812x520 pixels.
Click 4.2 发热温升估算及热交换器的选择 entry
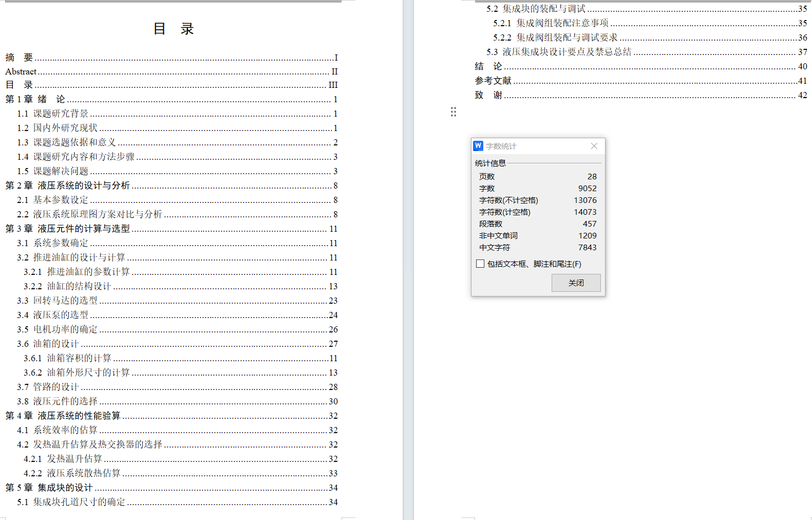click(x=177, y=444)
